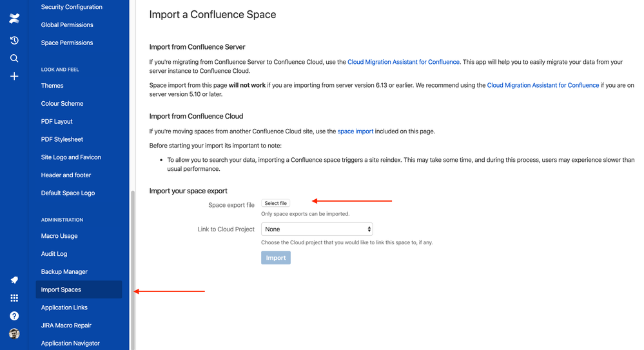Open Application Links page

click(x=64, y=307)
